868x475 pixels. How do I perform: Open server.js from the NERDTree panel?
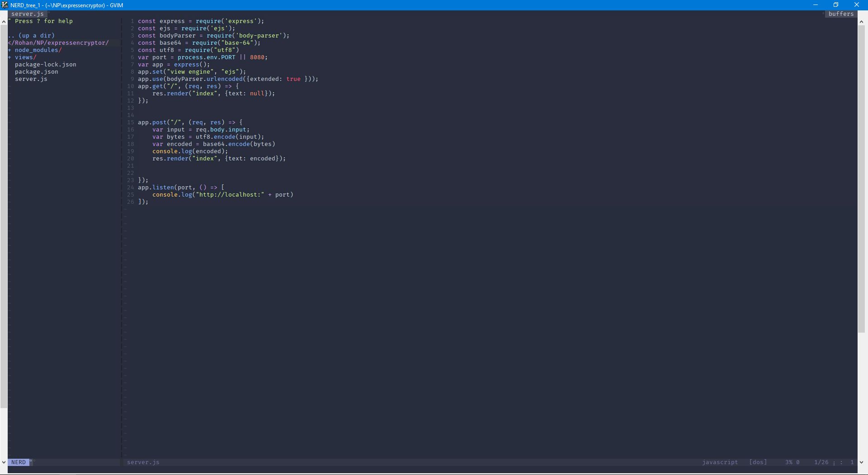31,79
